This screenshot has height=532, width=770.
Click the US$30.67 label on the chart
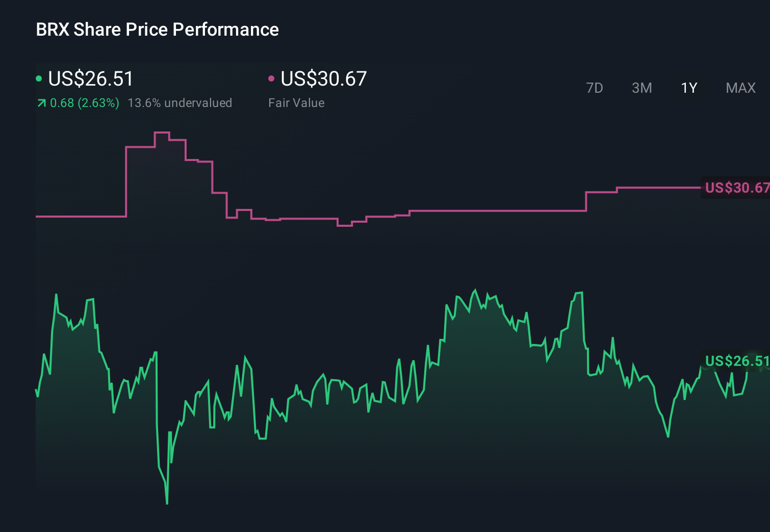coord(736,188)
